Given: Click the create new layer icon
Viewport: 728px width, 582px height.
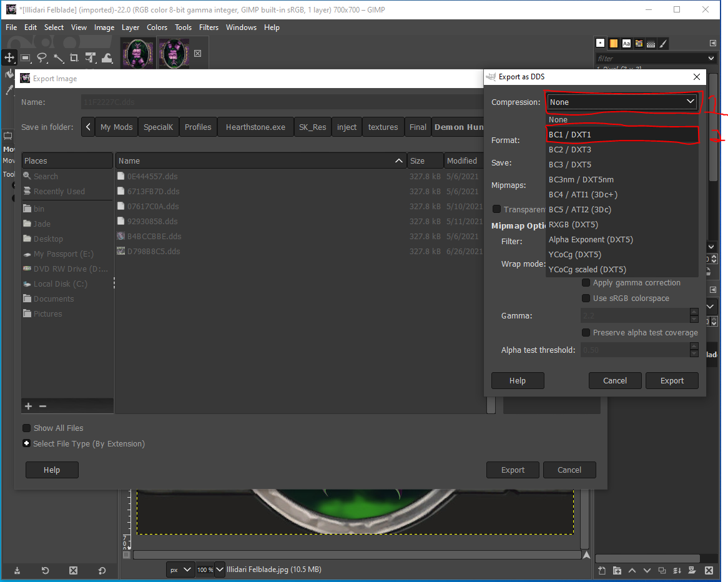Looking at the screenshot, I should pyautogui.click(x=601, y=571).
